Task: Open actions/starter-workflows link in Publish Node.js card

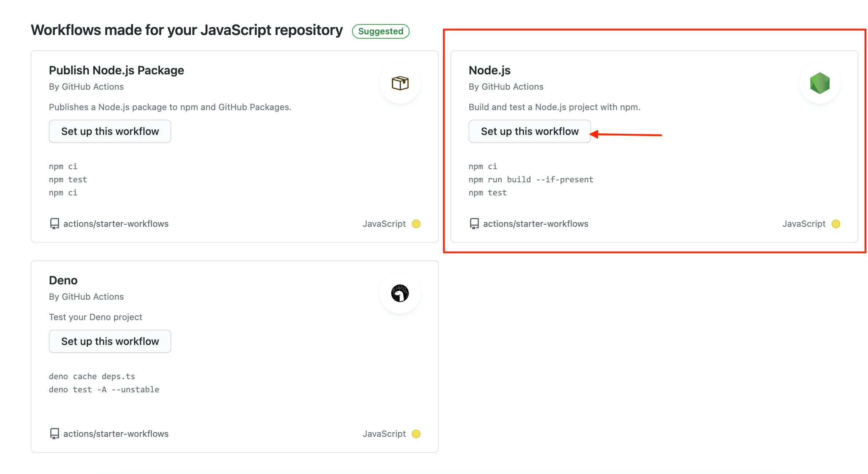Action: (116, 224)
